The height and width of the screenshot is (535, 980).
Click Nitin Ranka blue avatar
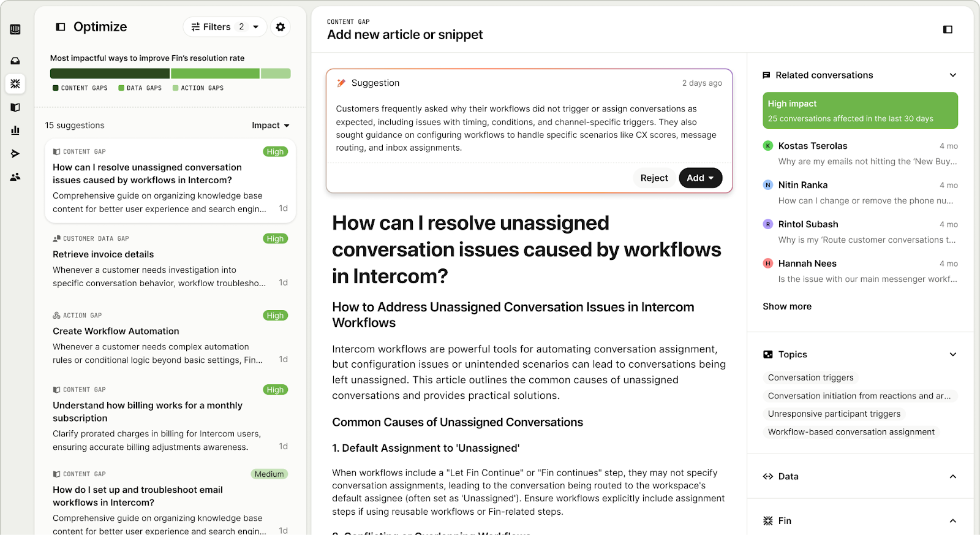[x=767, y=185]
